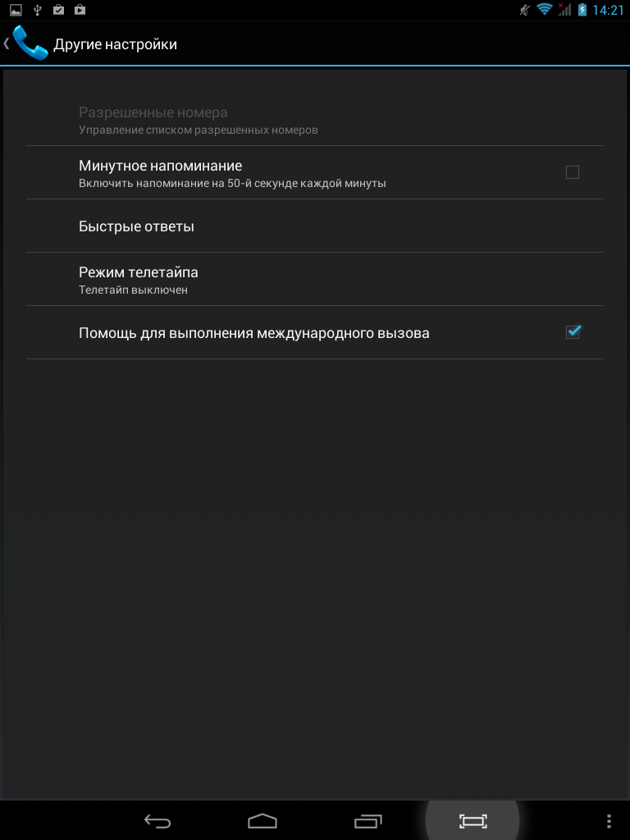630x840 pixels.
Task: Tap the USB connection notification icon
Action: pyautogui.click(x=37, y=10)
